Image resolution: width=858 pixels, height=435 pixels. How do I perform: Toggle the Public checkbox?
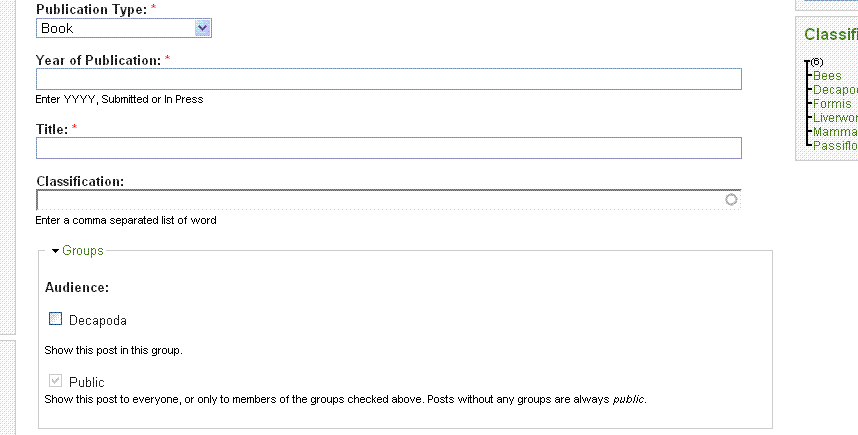[55, 380]
